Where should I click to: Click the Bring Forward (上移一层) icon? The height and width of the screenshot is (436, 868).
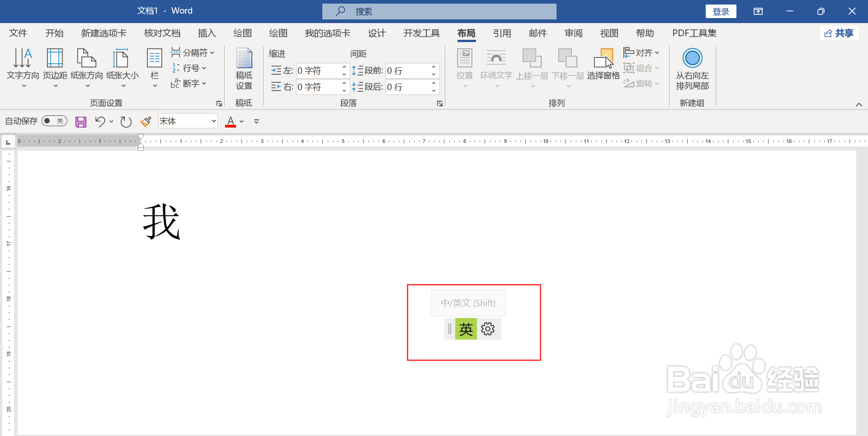coord(532,58)
